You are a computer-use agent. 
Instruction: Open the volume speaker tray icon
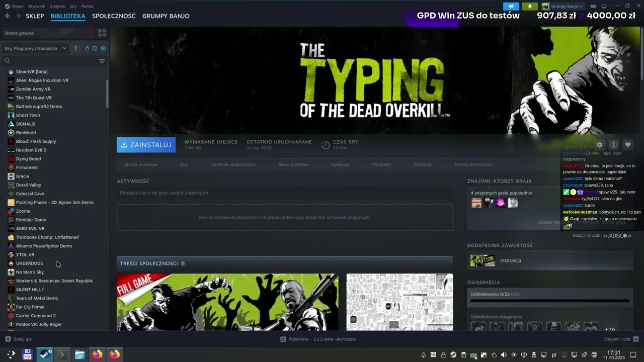(504, 354)
